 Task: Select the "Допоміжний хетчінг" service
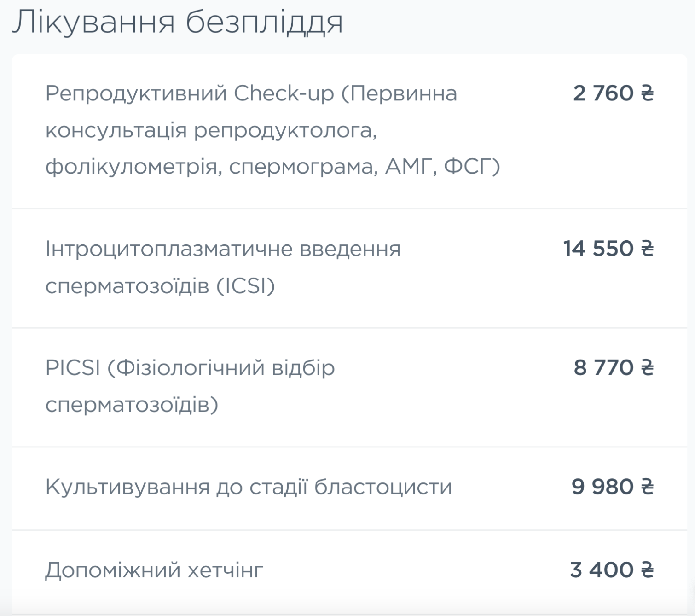(154, 570)
